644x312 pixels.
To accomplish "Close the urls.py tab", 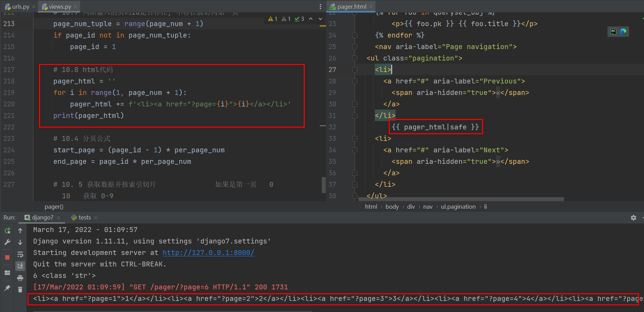I will click(34, 7).
